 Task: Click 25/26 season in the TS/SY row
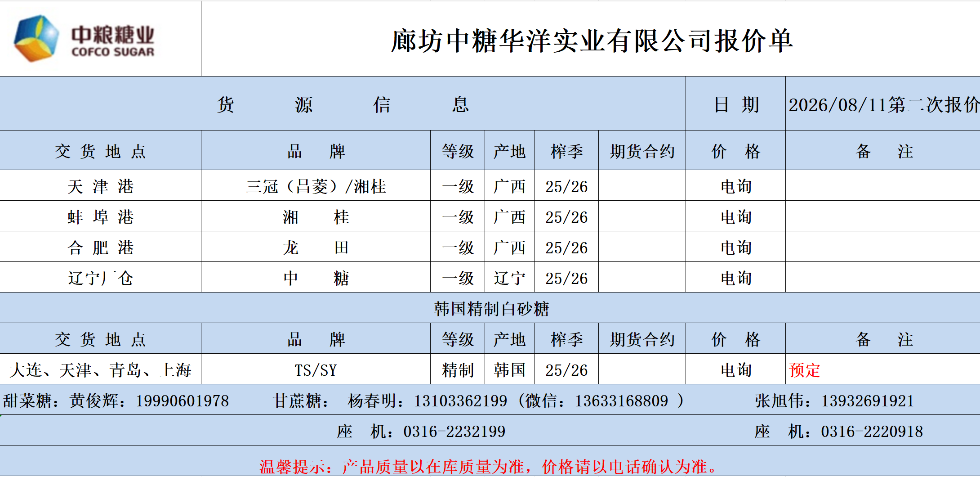(566, 370)
